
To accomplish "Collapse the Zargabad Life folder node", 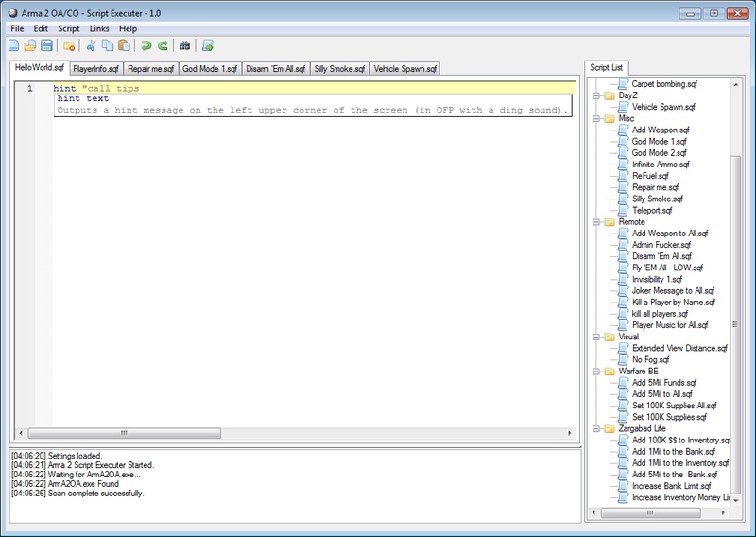I will (596, 429).
